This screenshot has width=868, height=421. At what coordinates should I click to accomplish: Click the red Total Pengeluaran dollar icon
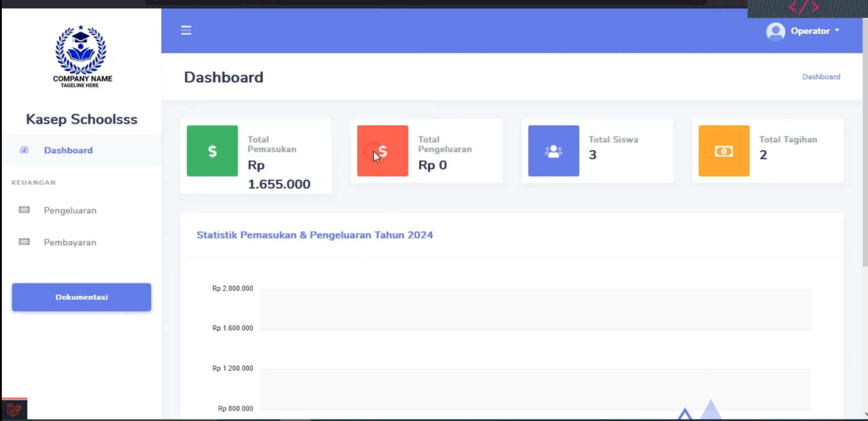(382, 151)
